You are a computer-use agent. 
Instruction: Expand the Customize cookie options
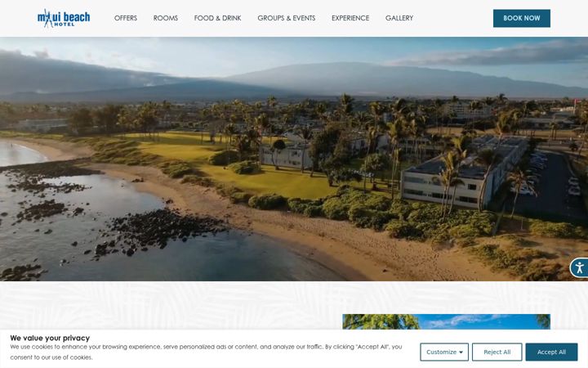click(444, 352)
